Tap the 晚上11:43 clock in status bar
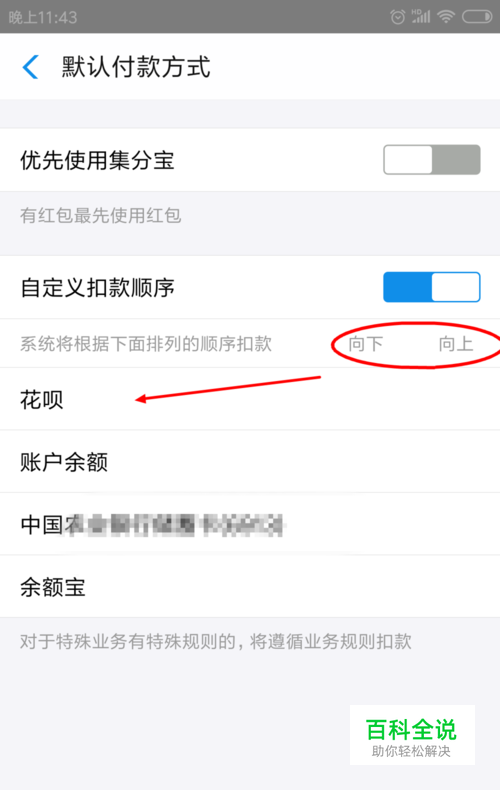 click(x=43, y=18)
